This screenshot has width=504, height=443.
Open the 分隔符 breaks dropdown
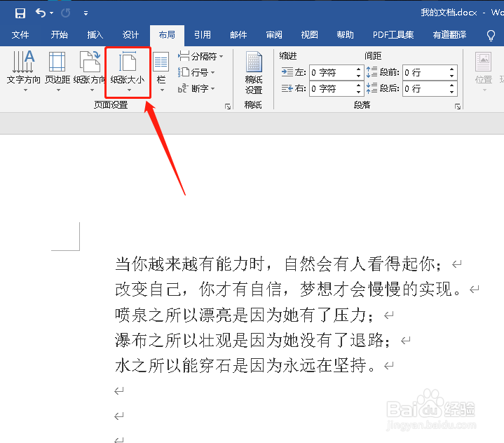(x=200, y=56)
